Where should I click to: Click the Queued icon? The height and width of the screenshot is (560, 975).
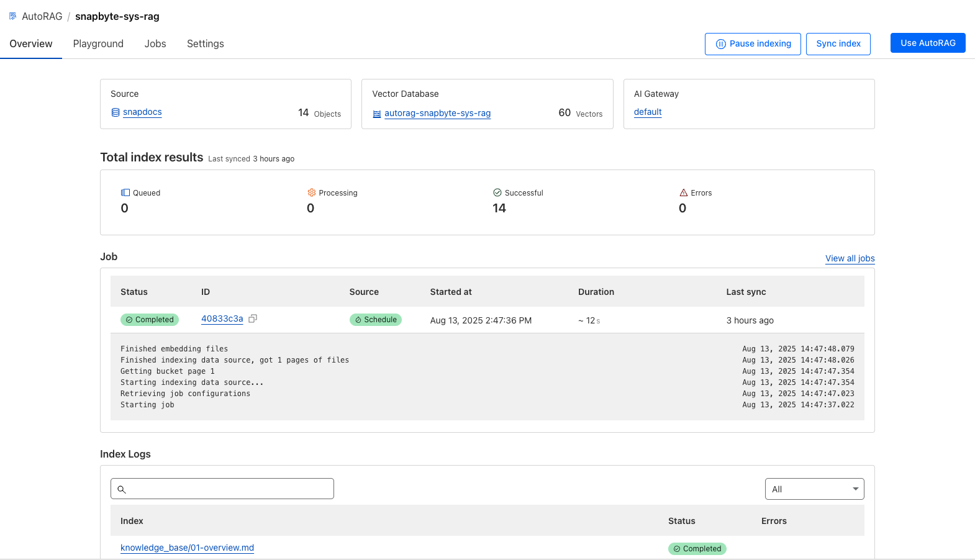pyautogui.click(x=125, y=192)
